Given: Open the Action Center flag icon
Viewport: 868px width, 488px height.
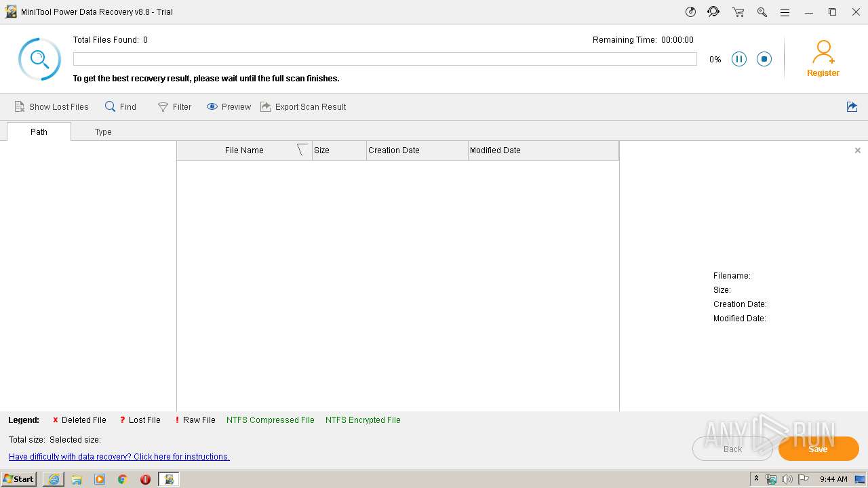Looking at the screenshot, I should click(x=804, y=479).
